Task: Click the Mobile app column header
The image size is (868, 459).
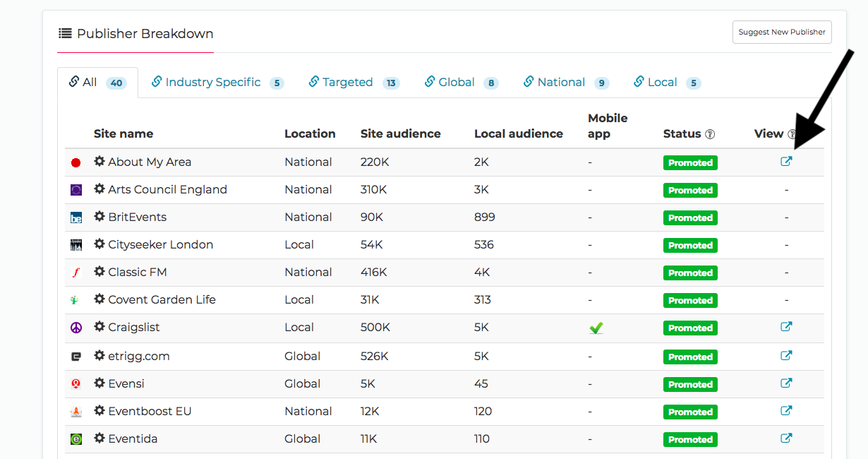Action: click(x=608, y=126)
